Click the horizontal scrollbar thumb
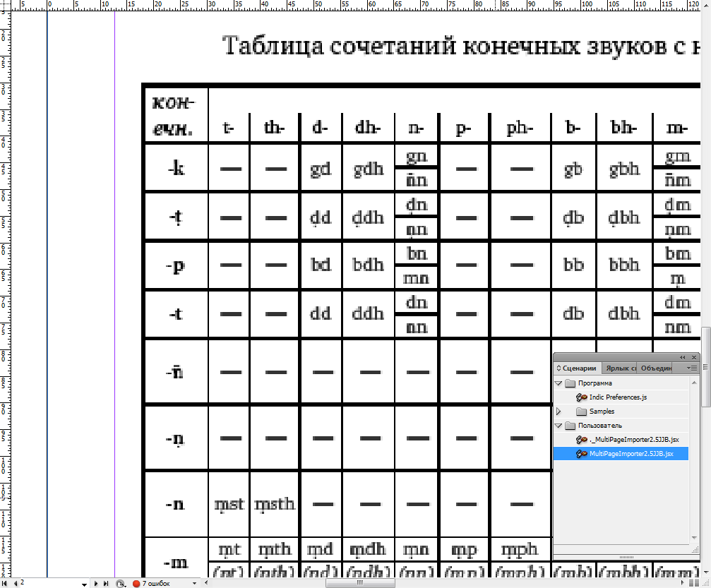711x588 pixels. [x=360, y=583]
